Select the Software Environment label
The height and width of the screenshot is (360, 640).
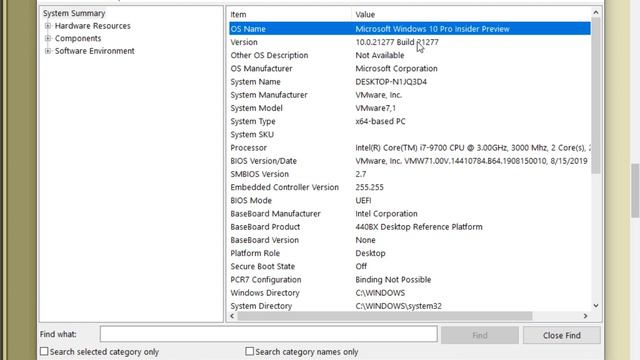coord(95,51)
